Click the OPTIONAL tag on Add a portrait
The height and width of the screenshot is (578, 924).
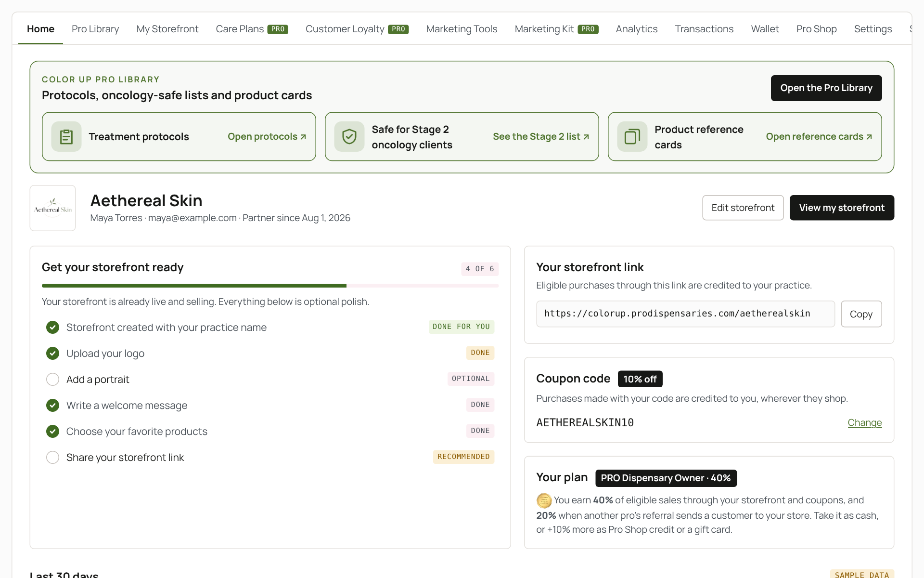pyautogui.click(x=471, y=379)
